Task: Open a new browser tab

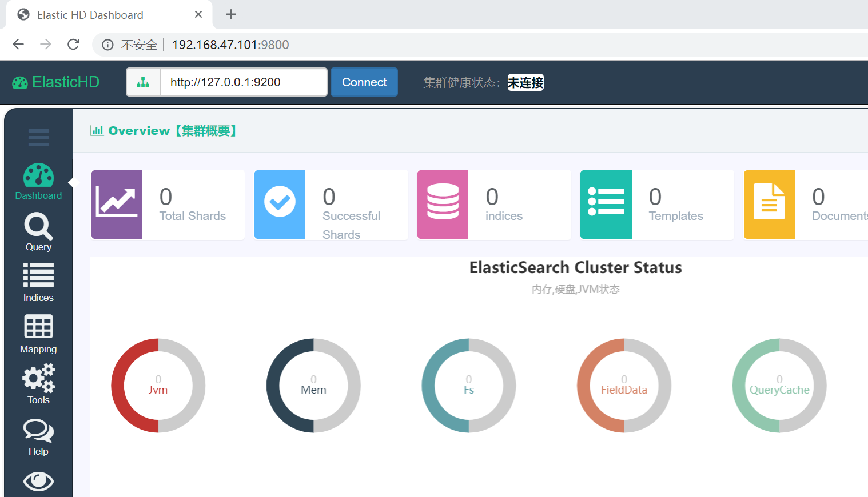Action: (x=231, y=14)
